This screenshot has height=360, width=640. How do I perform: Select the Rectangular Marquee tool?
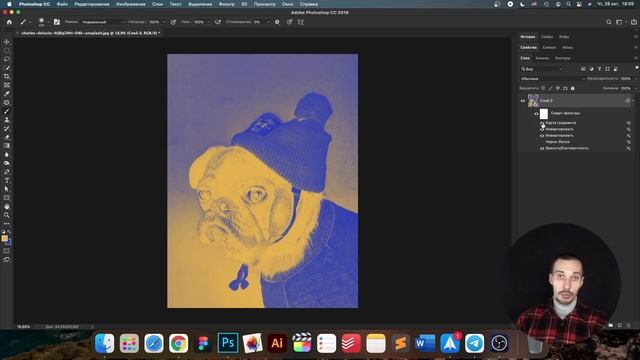click(x=7, y=51)
